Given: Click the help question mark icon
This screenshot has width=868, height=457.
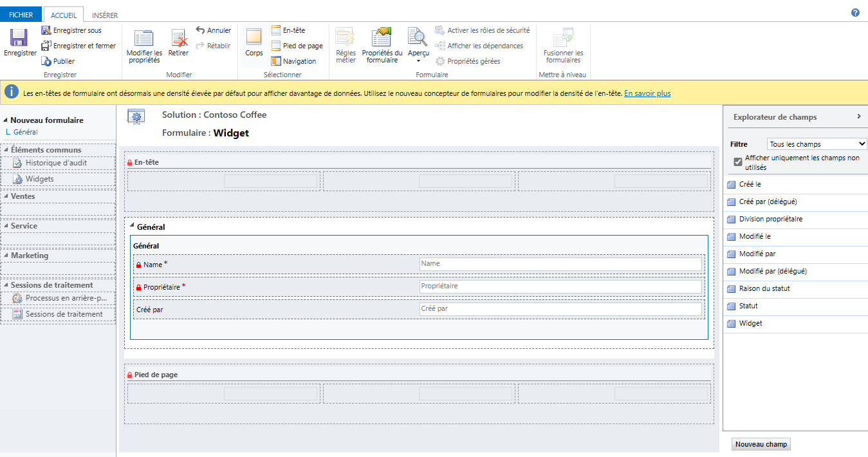Looking at the screenshot, I should [855, 13].
